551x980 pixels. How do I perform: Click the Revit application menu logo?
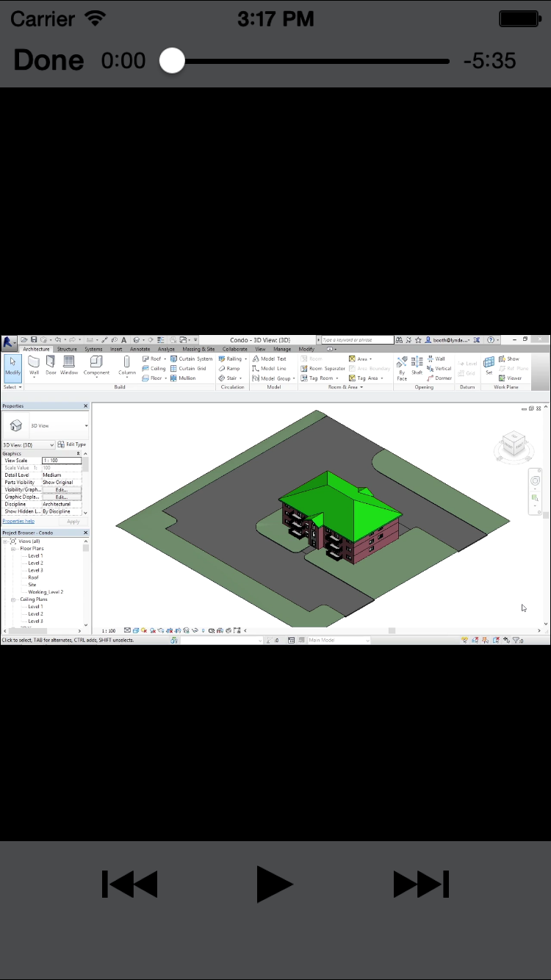9,342
